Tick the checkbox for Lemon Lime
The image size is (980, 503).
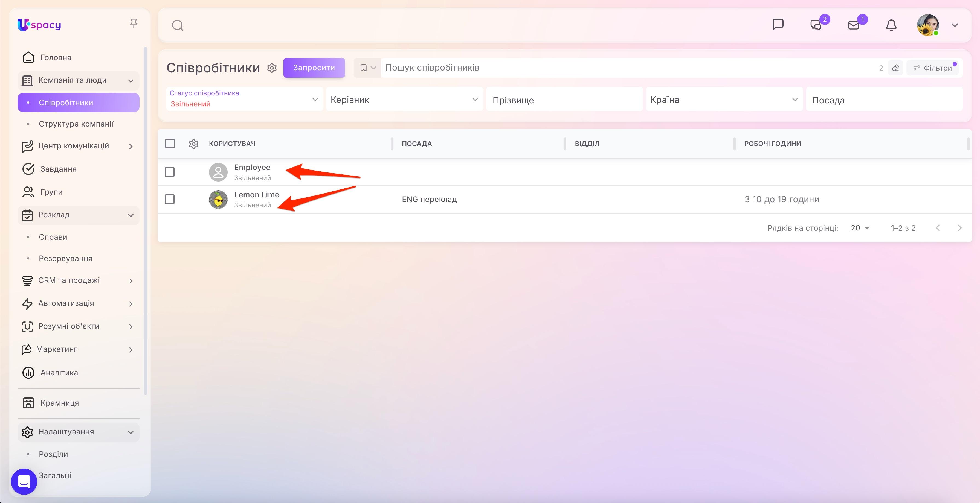pyautogui.click(x=170, y=199)
